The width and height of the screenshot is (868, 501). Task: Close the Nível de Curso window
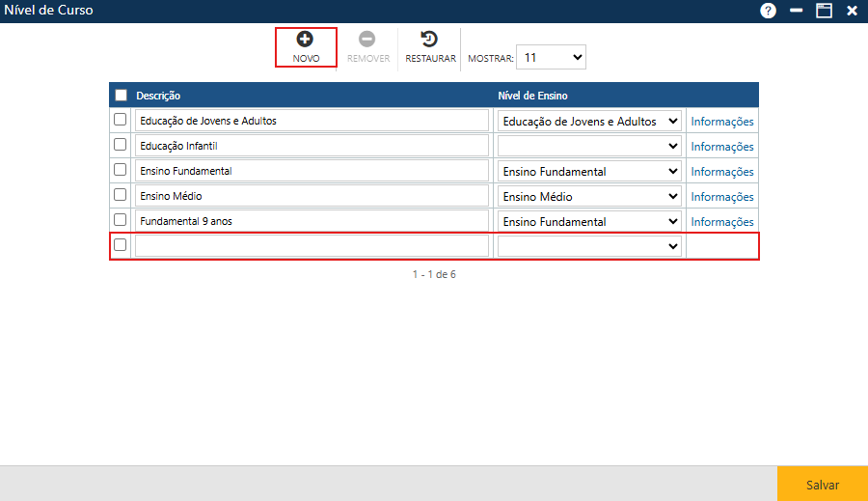852,11
